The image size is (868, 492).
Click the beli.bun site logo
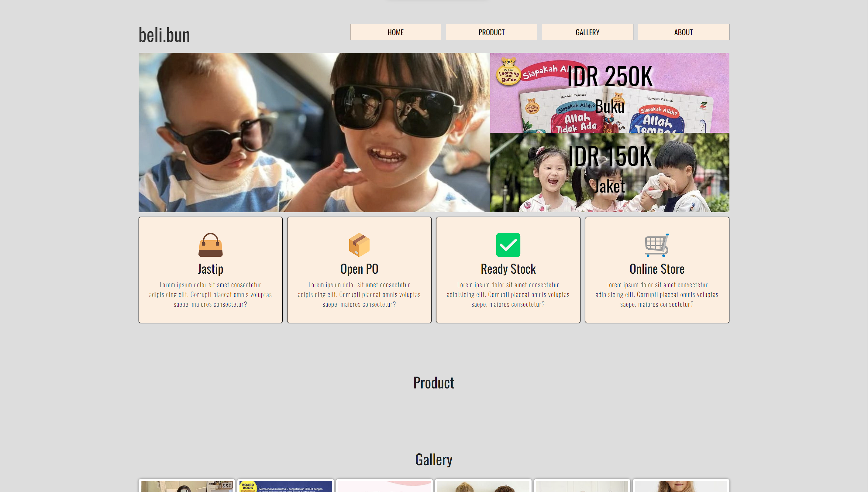tap(164, 35)
